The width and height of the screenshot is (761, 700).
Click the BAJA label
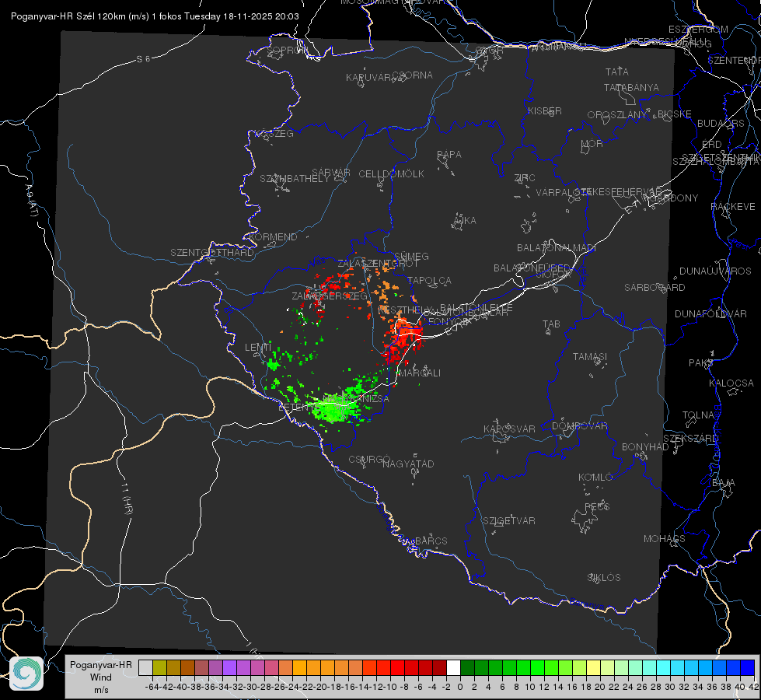coord(724,483)
